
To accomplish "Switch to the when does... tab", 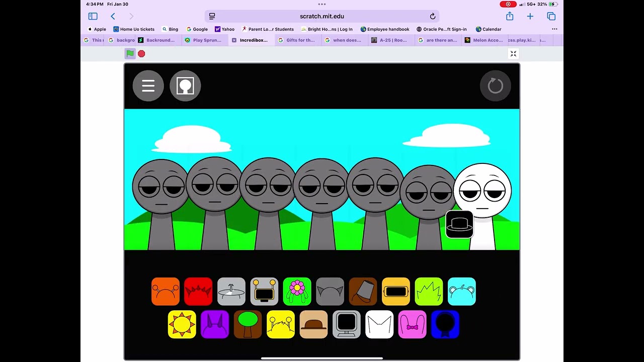I will [344, 40].
